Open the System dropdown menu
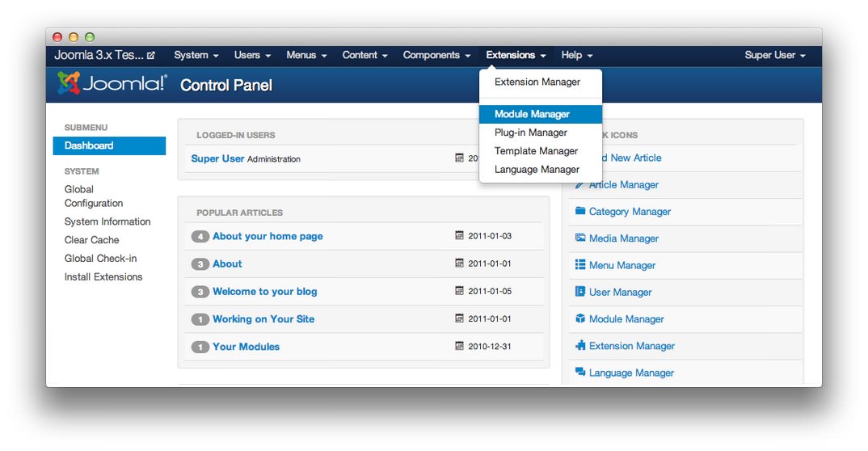 pos(196,55)
